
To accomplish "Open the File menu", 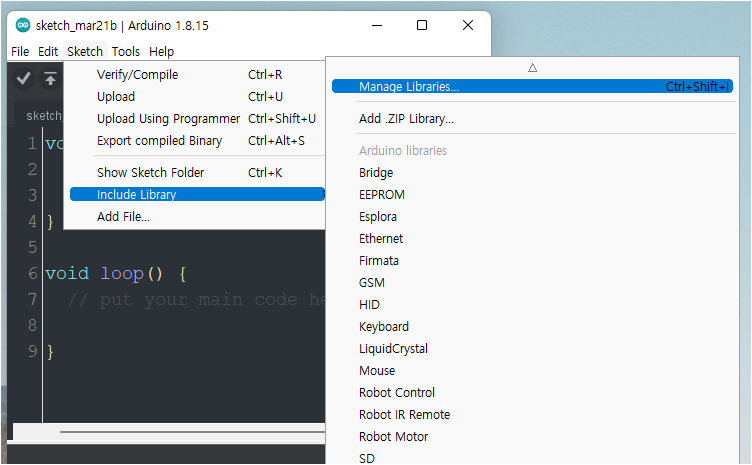I will pyautogui.click(x=20, y=51).
